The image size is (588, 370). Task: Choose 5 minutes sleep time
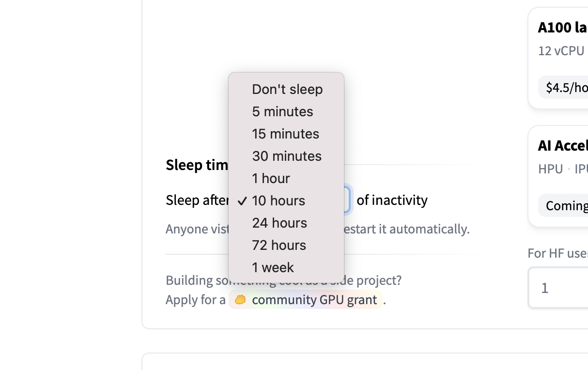[x=282, y=111]
